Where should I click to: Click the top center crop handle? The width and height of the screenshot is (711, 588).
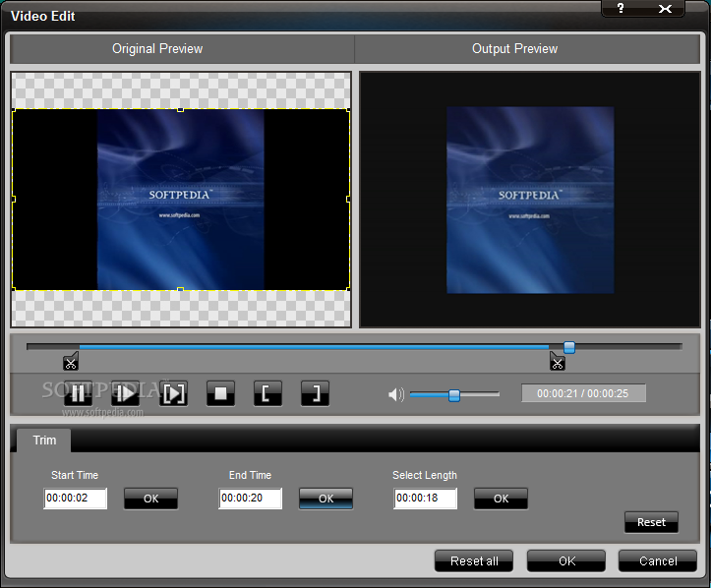pyautogui.click(x=181, y=110)
